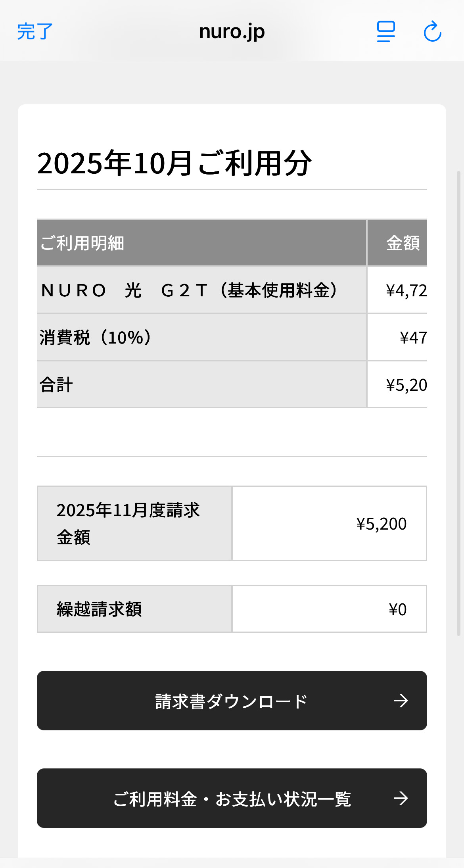Select the ¥5,200 billed amount value
Screen dimensions: 464x868
381,524
